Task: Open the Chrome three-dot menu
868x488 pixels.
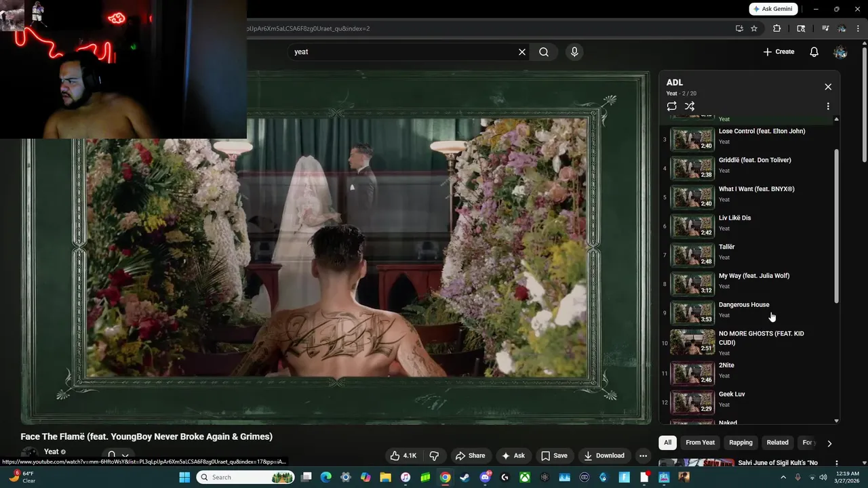Action: pyautogui.click(x=859, y=28)
